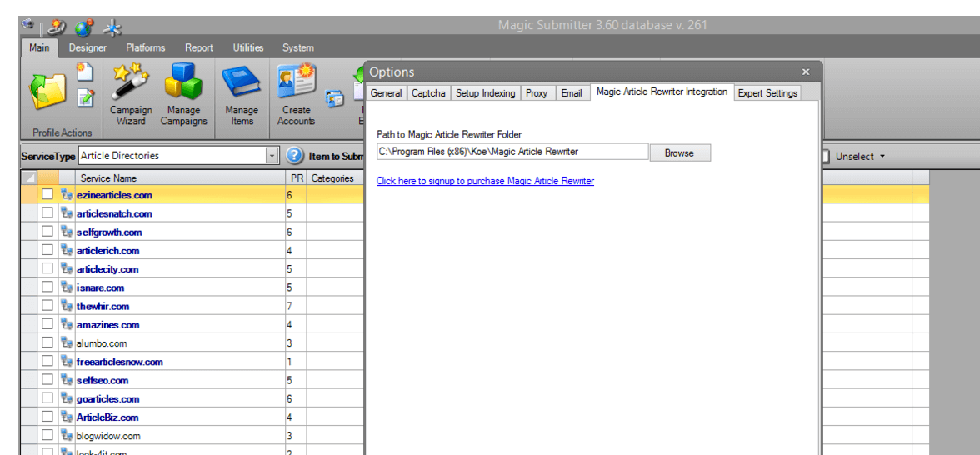Click the service icon next to goarticles.com
Image resolution: width=980 pixels, height=455 pixels.
(x=67, y=398)
